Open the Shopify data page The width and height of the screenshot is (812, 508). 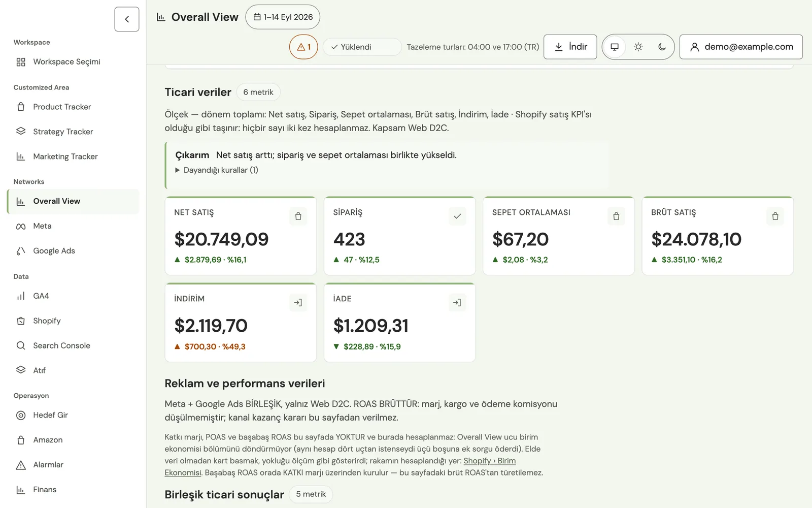(x=73, y=321)
